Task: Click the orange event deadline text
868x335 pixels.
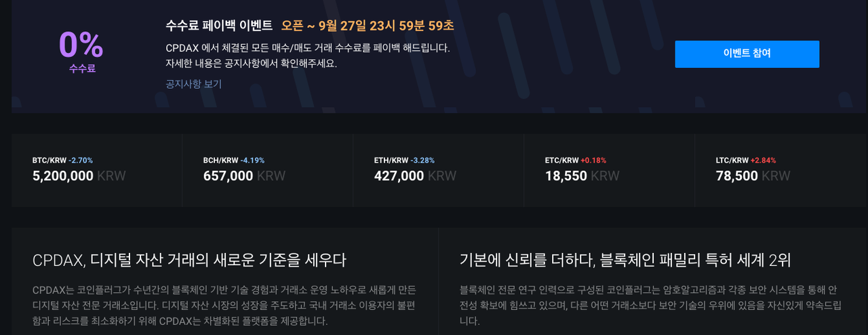Action: tap(368, 26)
